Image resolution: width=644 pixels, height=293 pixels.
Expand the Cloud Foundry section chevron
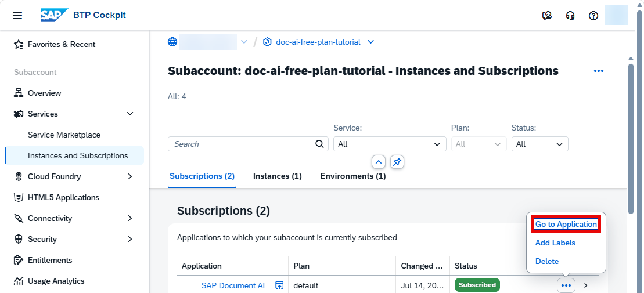[x=129, y=176]
